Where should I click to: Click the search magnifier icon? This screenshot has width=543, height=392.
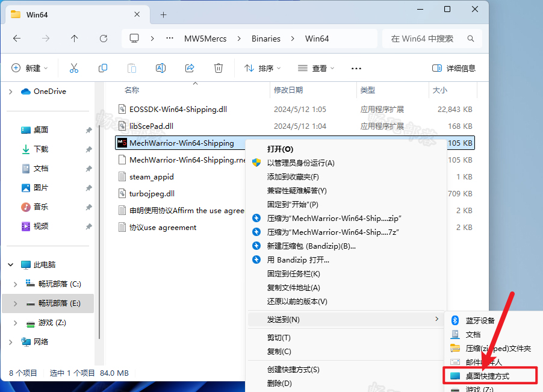tap(471, 39)
